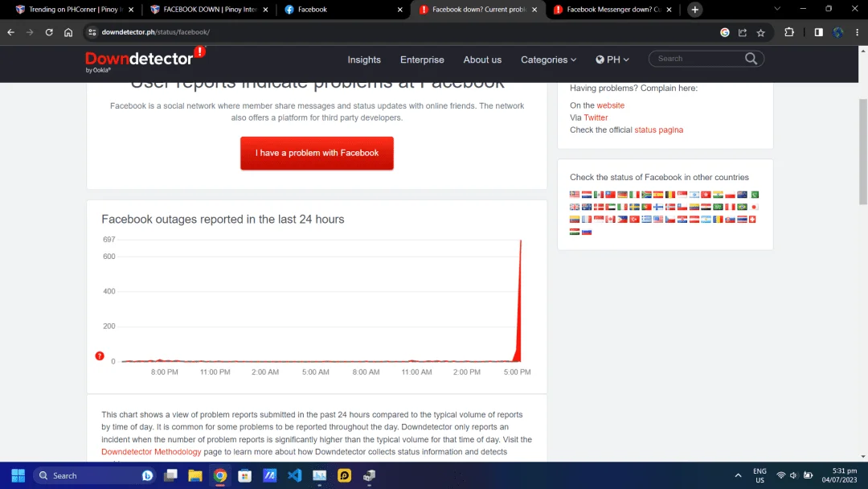The height and width of the screenshot is (489, 868).
Task: Pick the Japan flag
Action: [755, 208]
